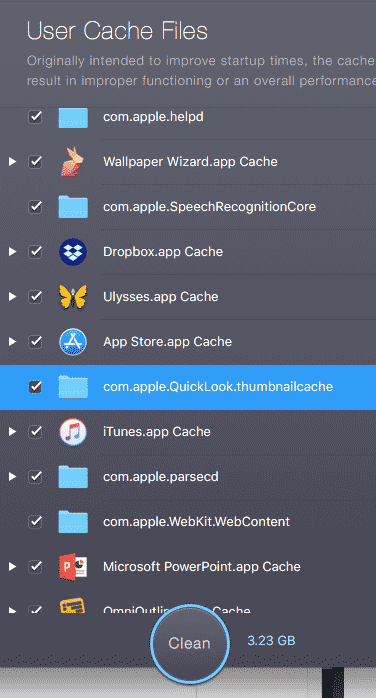Uncheck the iTunes.app Cache checkbox
The image size is (376, 698).
(x=35, y=431)
